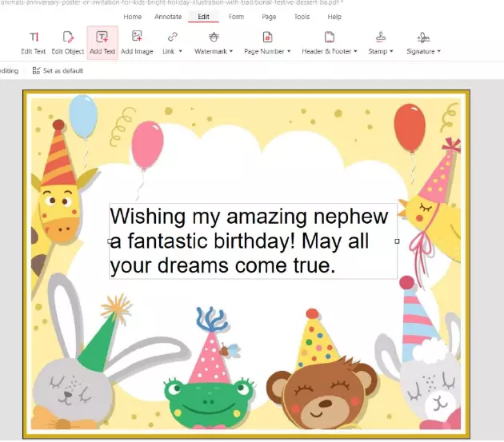Open the Home tab
Image resolution: width=504 pixels, height=442 pixels.
click(133, 17)
